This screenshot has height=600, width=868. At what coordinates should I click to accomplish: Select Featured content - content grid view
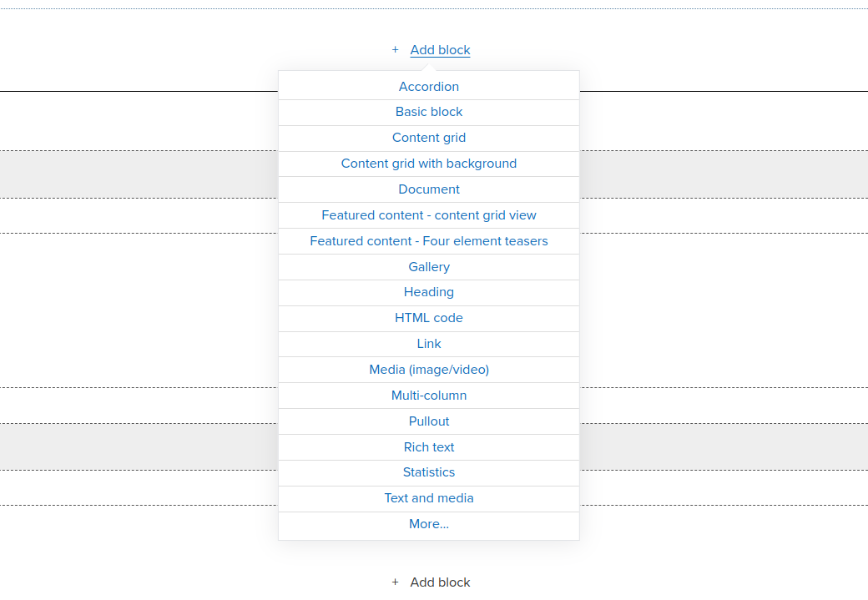pyautogui.click(x=429, y=214)
